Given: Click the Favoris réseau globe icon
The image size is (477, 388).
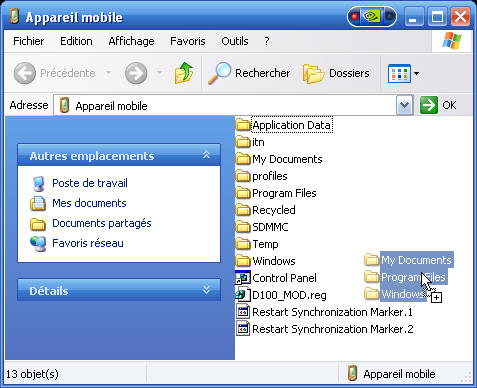Looking at the screenshot, I should tap(38, 244).
